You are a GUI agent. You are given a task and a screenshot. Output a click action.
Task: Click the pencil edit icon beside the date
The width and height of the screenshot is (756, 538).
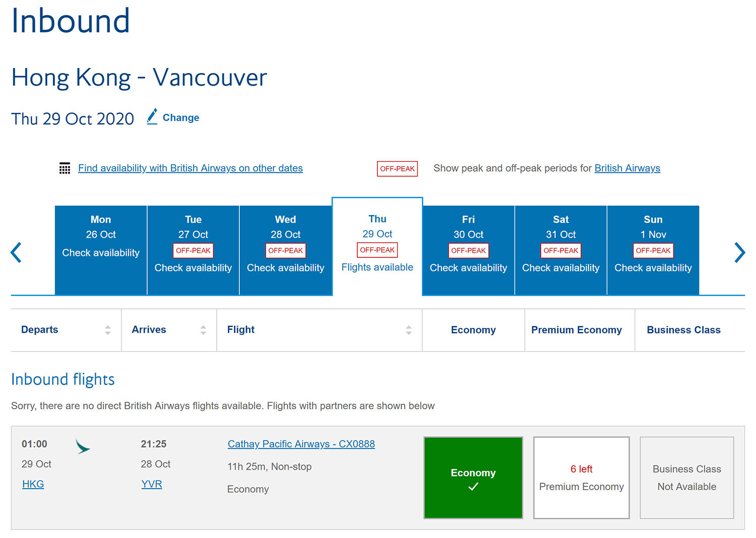pyautogui.click(x=152, y=116)
